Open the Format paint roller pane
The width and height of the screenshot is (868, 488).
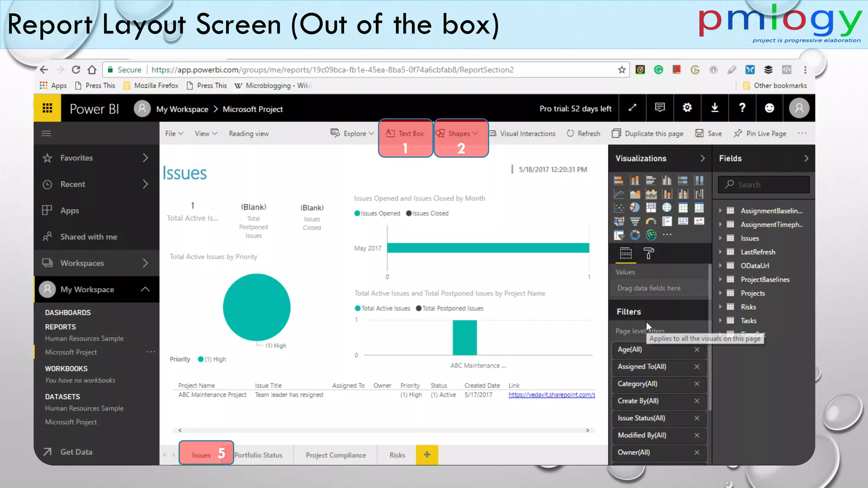649,253
